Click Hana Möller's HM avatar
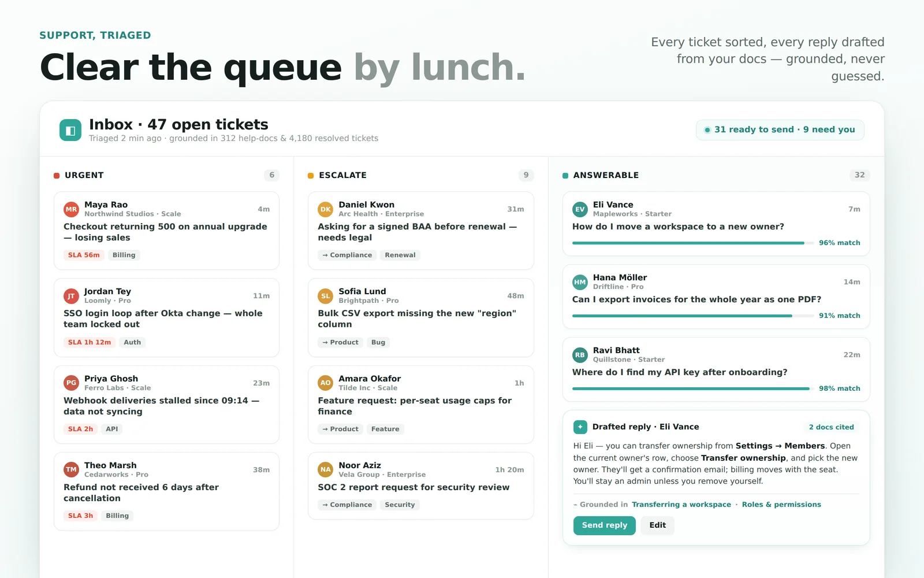The image size is (924, 578). pos(580,282)
